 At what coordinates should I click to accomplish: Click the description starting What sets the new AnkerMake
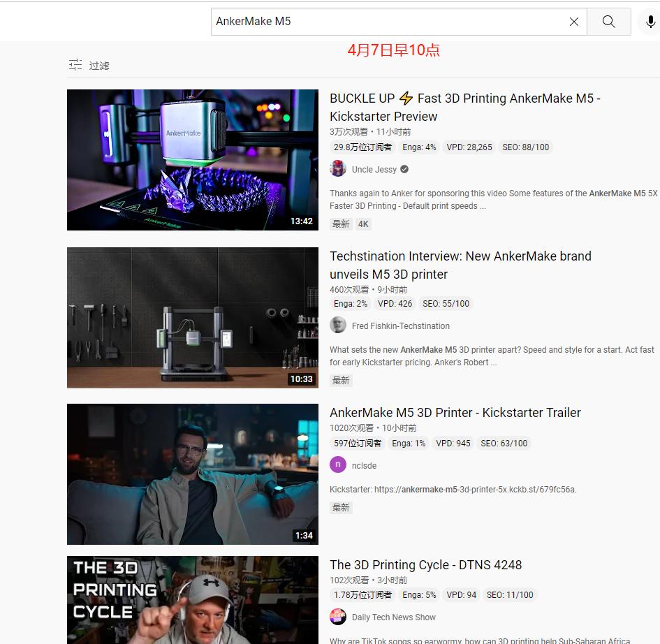click(x=492, y=356)
